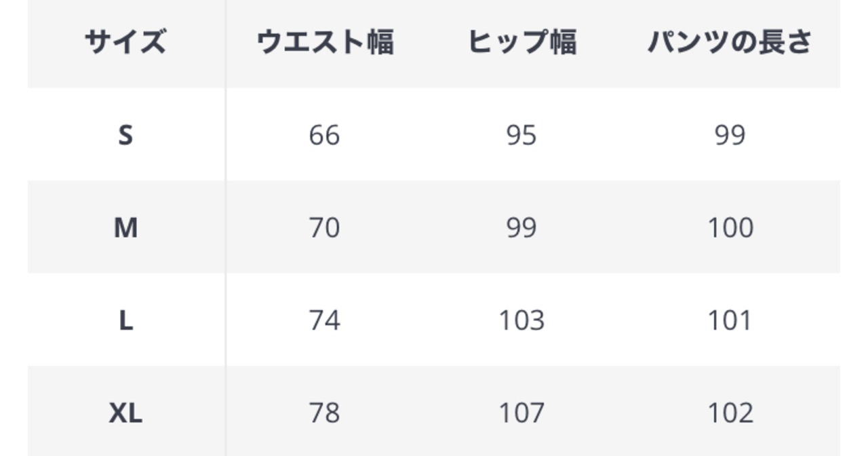This screenshot has width=868, height=456.
Task: Click hip width value 99 in M row
Action: click(x=521, y=228)
